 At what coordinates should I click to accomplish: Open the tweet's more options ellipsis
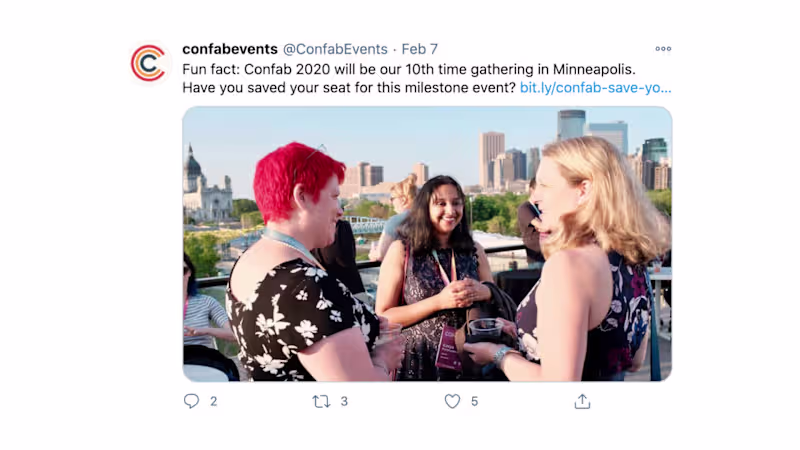pos(663,49)
